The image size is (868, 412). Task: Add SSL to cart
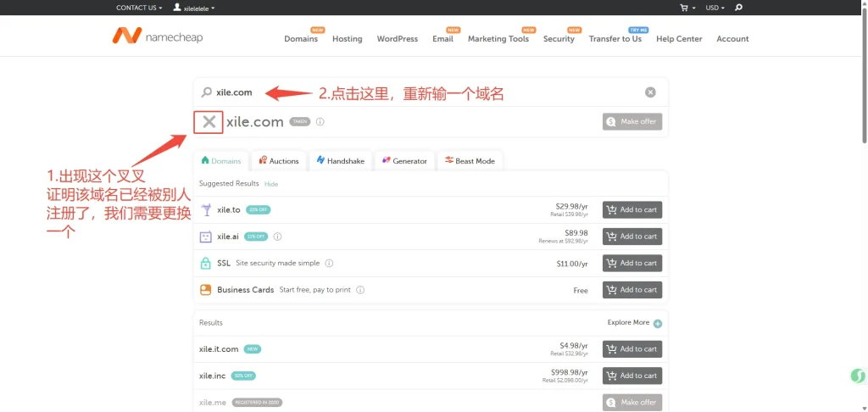[632, 263]
